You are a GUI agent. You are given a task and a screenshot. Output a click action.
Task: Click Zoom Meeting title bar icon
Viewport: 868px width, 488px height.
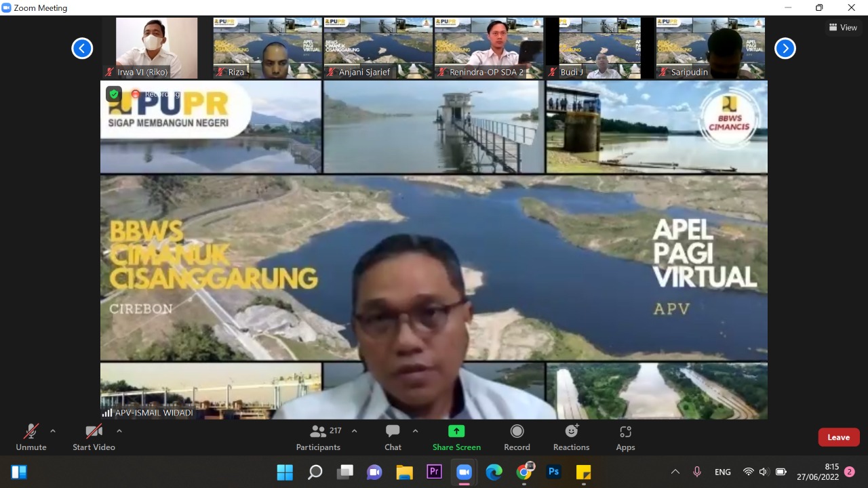point(7,8)
